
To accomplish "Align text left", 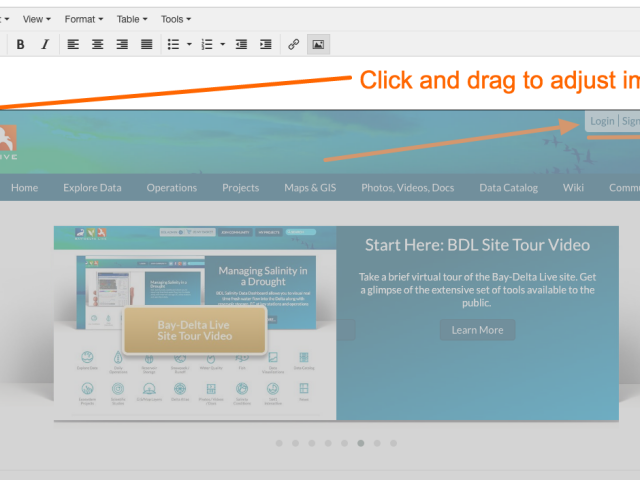I will 73,44.
